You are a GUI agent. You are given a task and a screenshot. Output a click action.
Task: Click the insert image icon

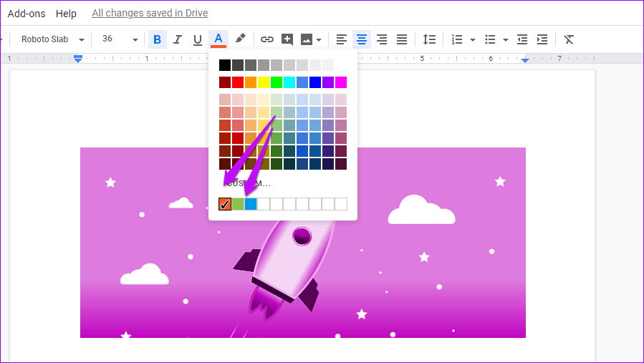307,39
